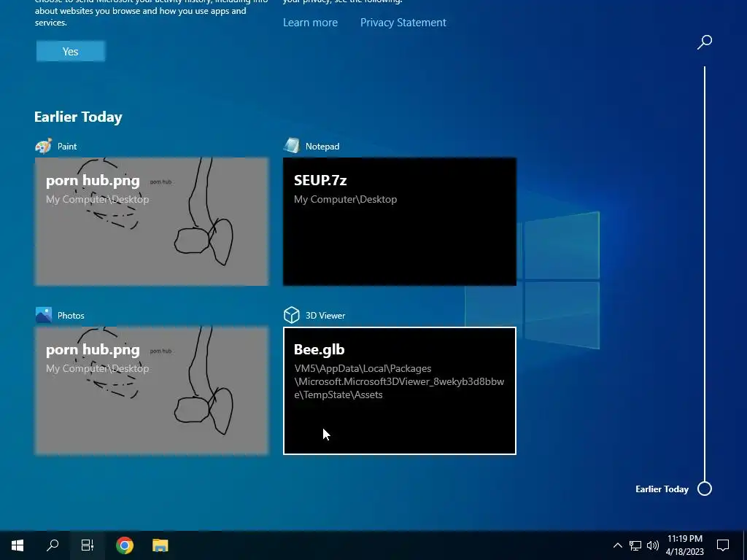Image resolution: width=747 pixels, height=560 pixels.
Task: Show hidden system tray icons
Action: tap(617, 545)
